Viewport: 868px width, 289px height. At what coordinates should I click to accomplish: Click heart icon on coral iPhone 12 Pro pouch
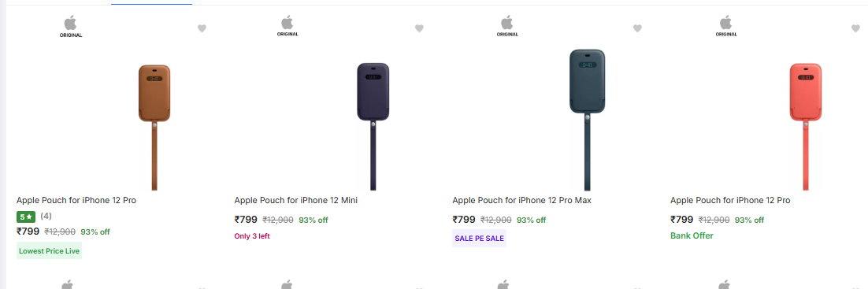(855, 28)
